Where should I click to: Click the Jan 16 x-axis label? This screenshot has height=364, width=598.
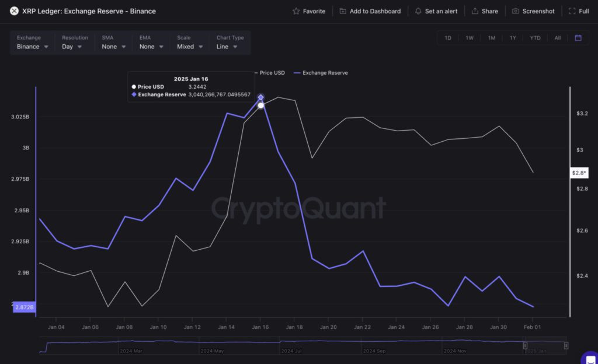click(x=260, y=327)
